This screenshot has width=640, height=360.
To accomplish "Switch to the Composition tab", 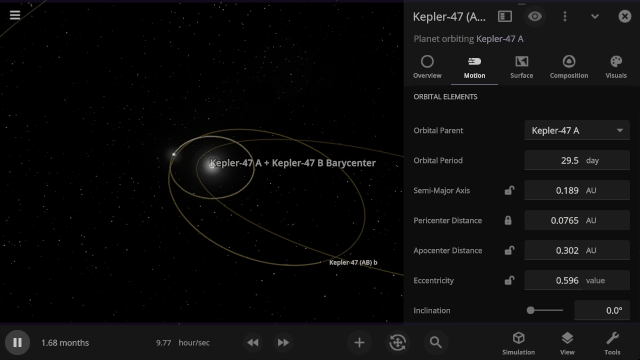I will click(569, 67).
